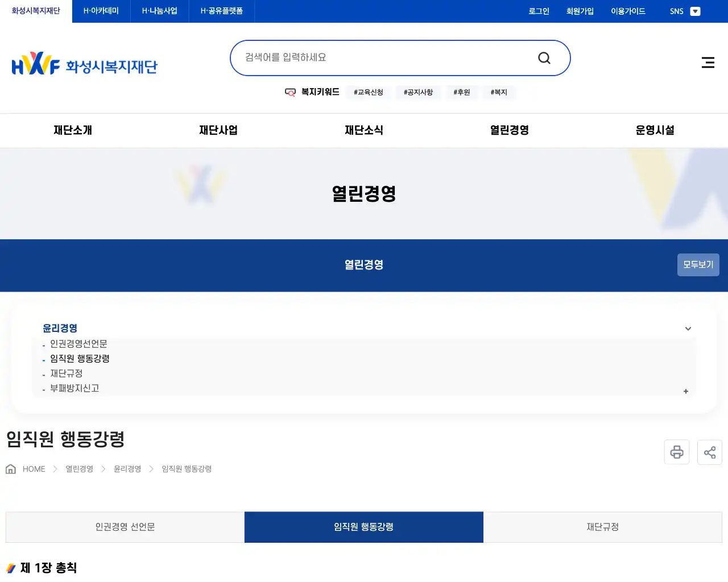Click the HWF 화성시복지재단 logo

(84, 63)
